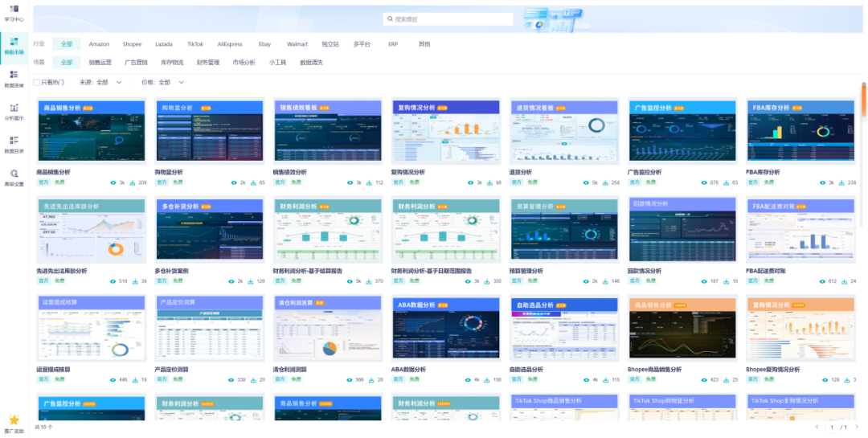Click the download icon on 复购情况分析 card

pos(490,182)
